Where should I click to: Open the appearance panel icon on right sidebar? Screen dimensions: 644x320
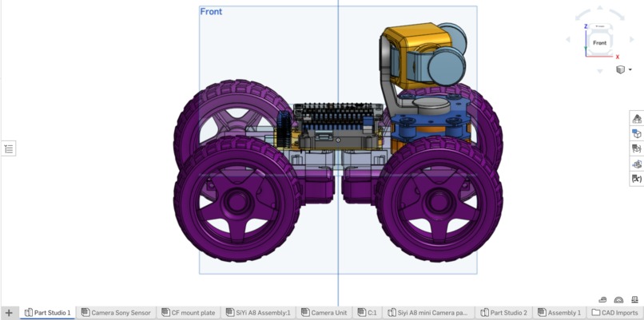tap(637, 119)
